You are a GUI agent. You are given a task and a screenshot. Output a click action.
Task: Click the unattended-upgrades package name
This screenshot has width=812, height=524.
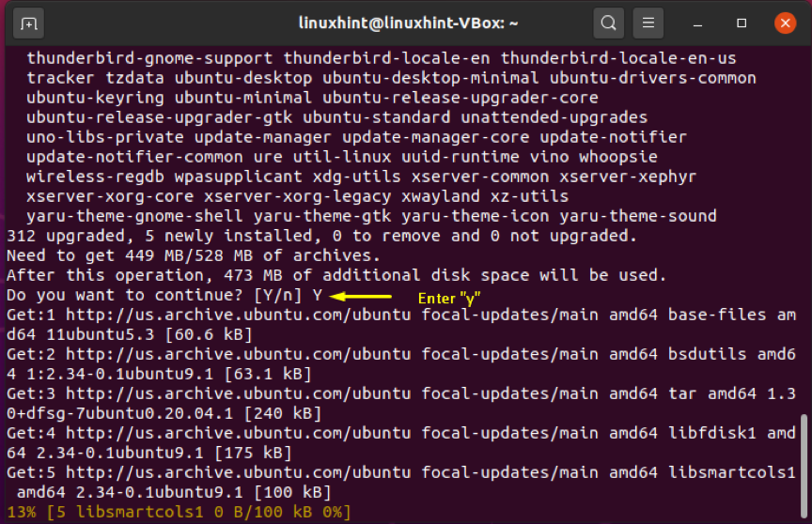coord(554,117)
